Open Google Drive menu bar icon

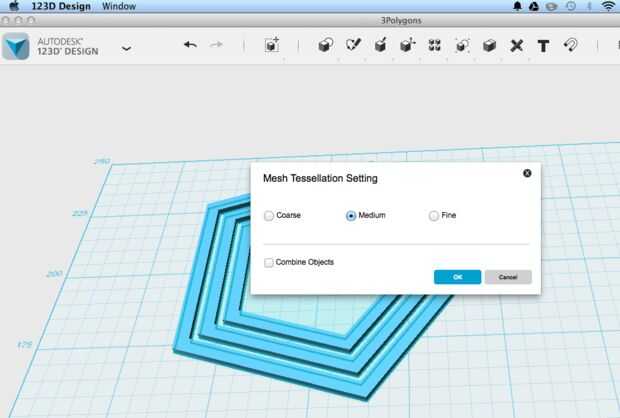tap(534, 6)
